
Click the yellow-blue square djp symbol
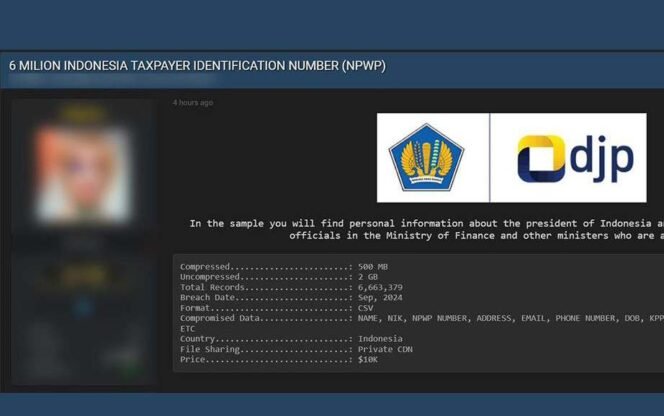(x=540, y=158)
